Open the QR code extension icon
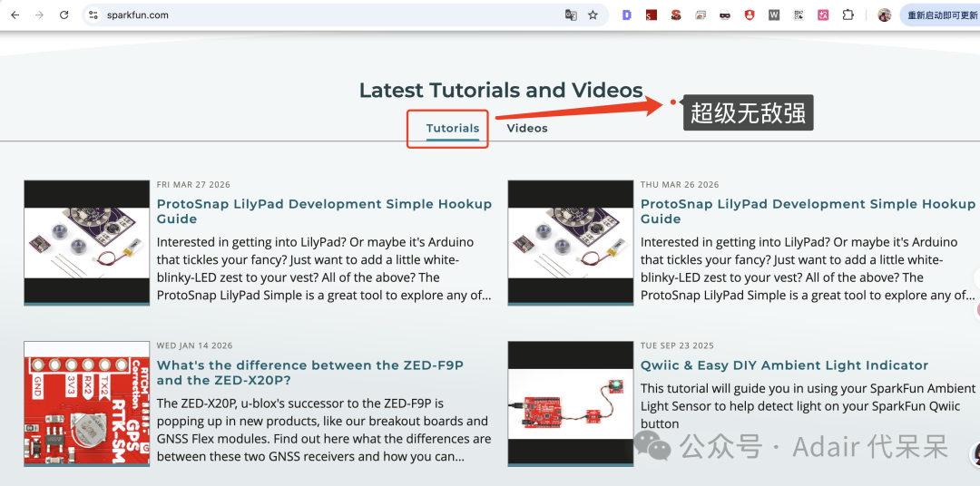980x486 pixels. tap(799, 15)
